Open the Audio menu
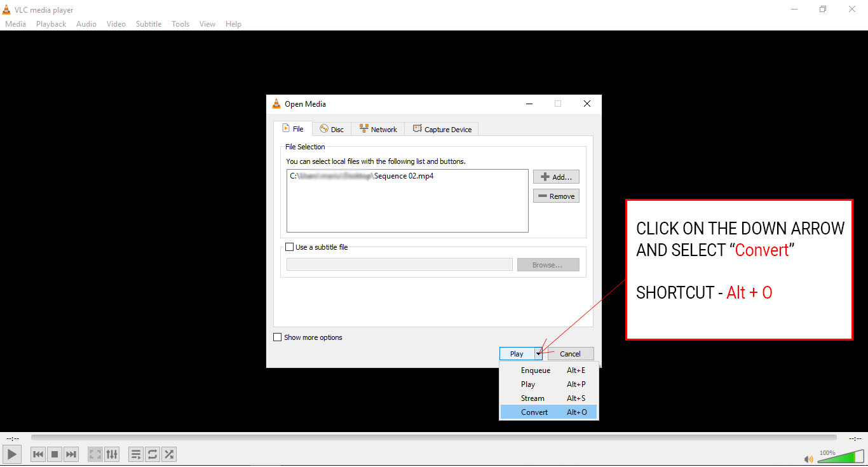The height and width of the screenshot is (467, 868). pyautogui.click(x=86, y=24)
